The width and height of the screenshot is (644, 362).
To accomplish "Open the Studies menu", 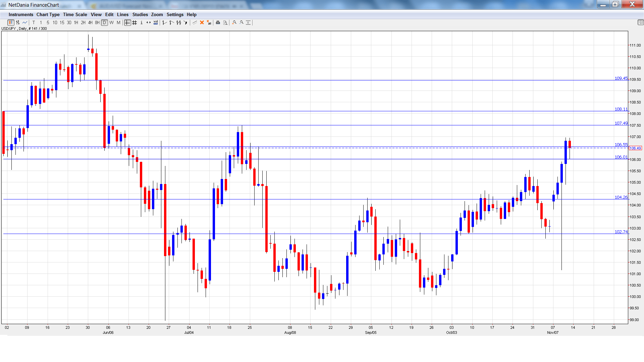I will click(140, 14).
